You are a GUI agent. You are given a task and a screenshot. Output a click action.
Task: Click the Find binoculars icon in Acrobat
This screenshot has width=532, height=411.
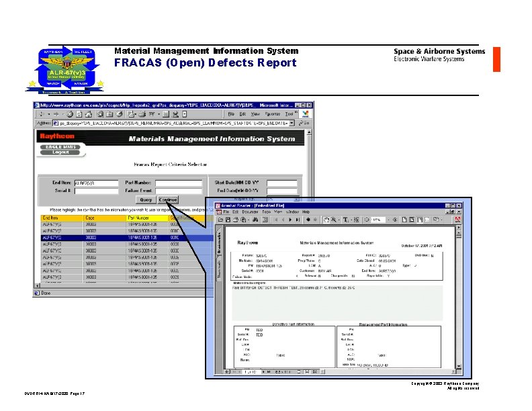255,220
